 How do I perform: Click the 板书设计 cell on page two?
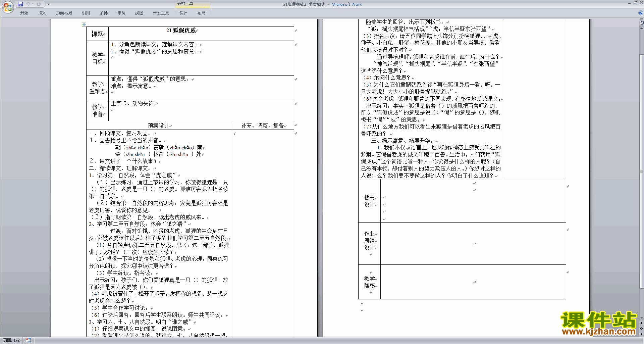click(369, 201)
